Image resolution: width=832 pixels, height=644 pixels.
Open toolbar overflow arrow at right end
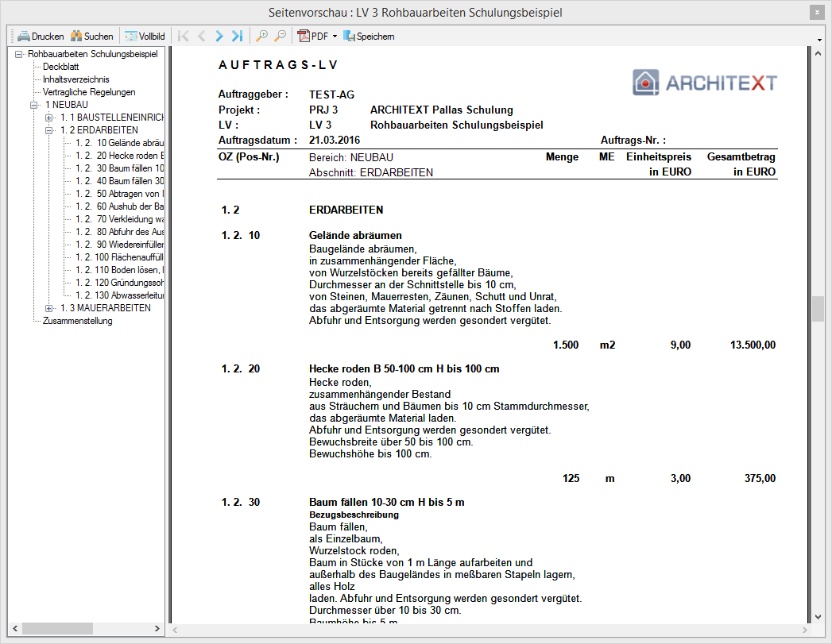click(820, 40)
